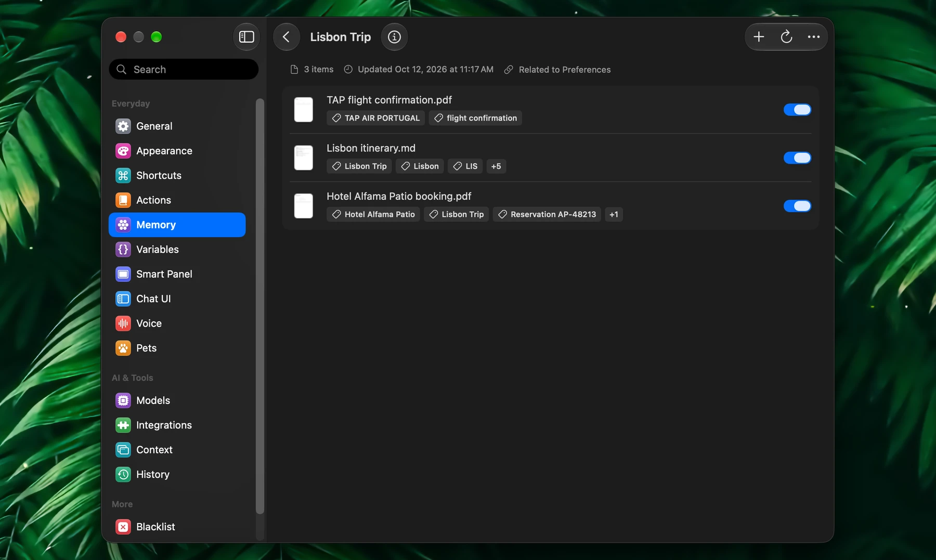Click the Lisbon Trip tag on Hotel booking

(x=456, y=214)
